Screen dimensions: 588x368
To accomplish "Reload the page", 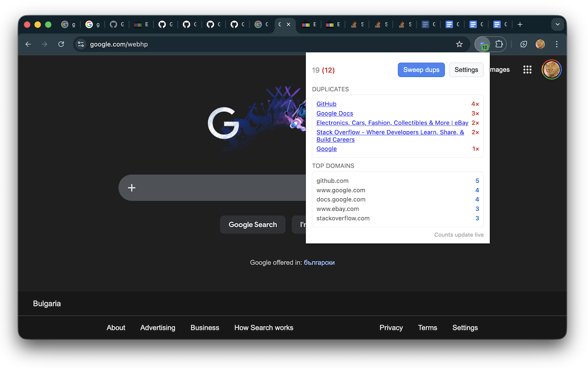I will tap(61, 44).
